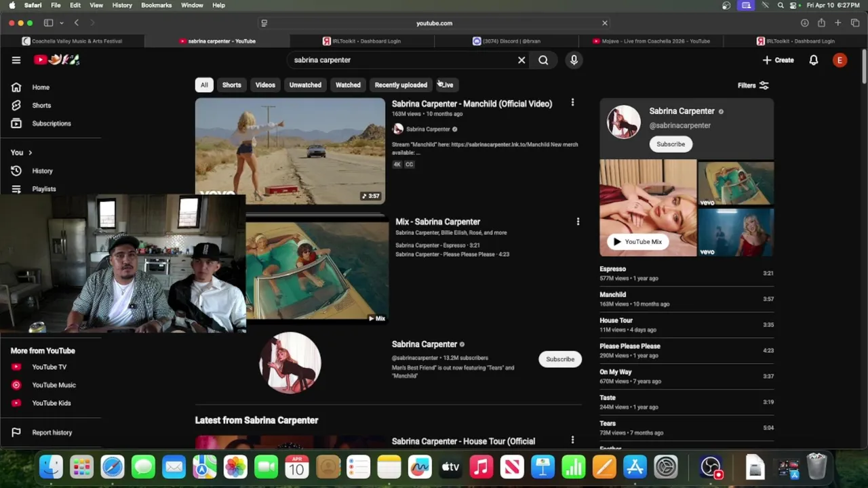The image size is (868, 488).
Task: Play Tears from the song list
Action: tap(686, 428)
